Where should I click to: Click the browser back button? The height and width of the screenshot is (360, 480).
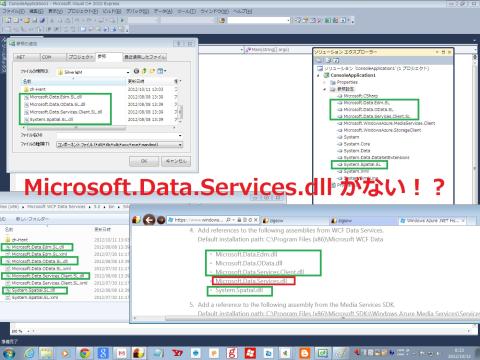(x=149, y=220)
